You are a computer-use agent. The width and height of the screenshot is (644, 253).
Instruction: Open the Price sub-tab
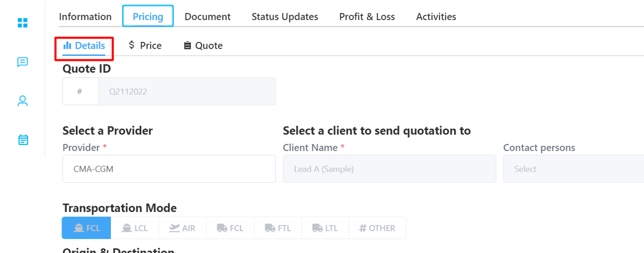click(x=145, y=45)
